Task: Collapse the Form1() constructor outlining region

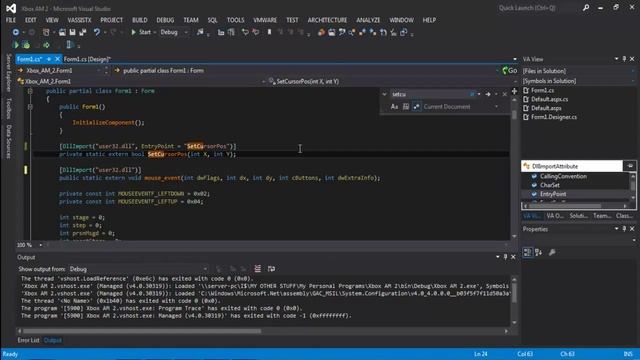Action: 30,107
